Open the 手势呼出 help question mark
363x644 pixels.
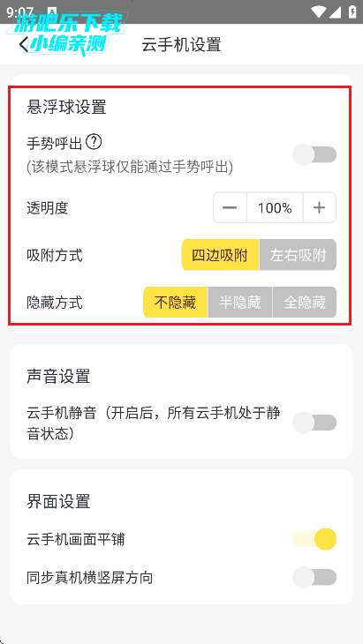pyautogui.click(x=95, y=142)
